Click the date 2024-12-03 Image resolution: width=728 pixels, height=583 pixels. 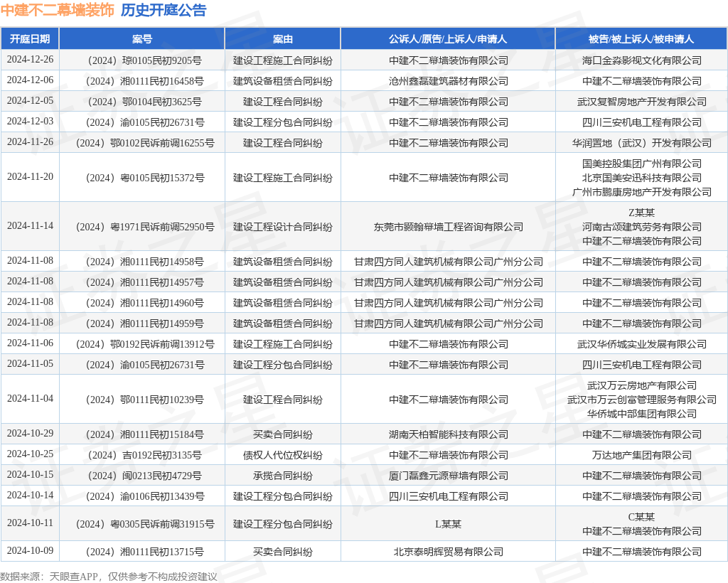pyautogui.click(x=30, y=121)
